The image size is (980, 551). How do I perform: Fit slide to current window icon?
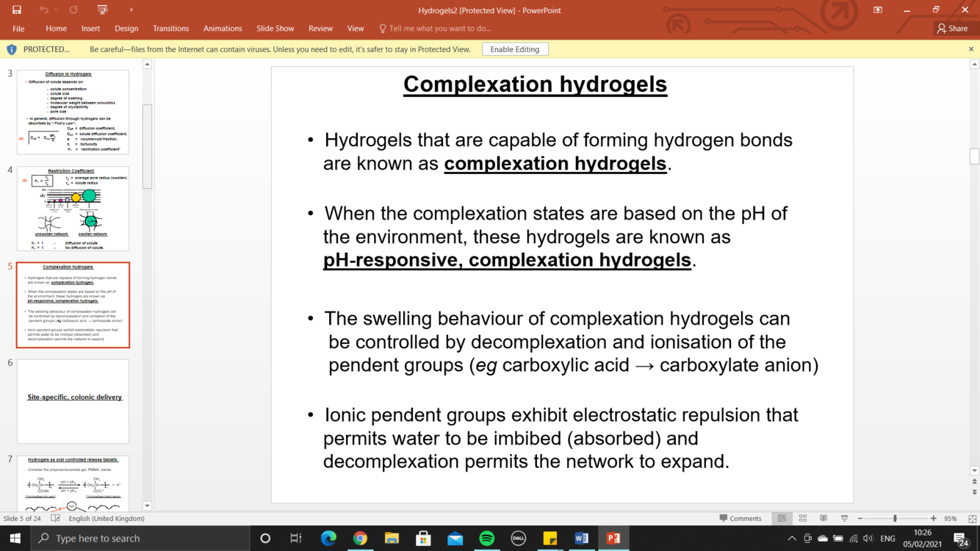[x=972, y=519]
